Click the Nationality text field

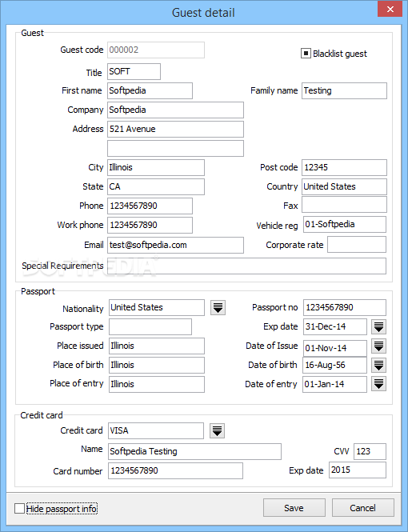tap(157, 307)
